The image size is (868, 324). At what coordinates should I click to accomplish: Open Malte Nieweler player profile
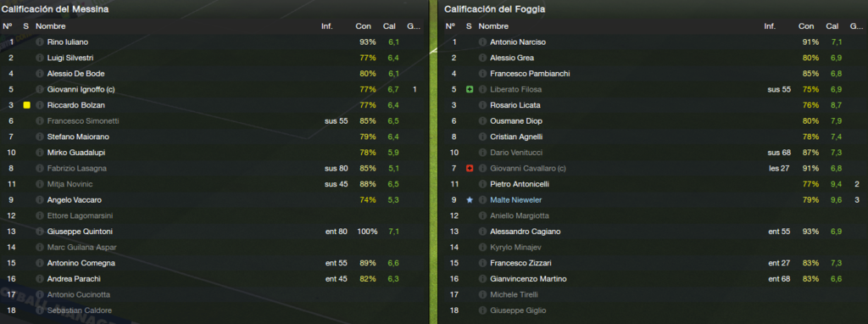pos(516,200)
